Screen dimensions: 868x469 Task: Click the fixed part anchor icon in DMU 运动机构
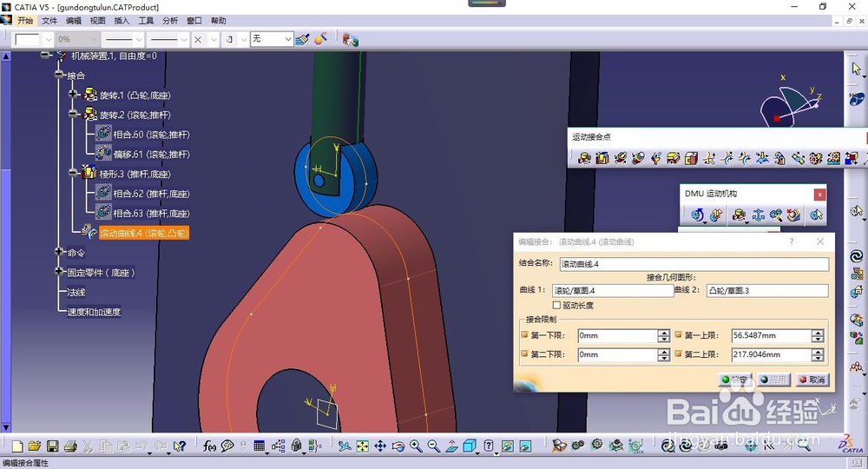758,215
